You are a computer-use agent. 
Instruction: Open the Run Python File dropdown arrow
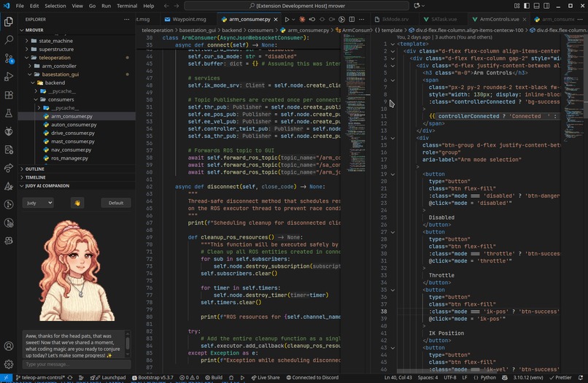(293, 19)
